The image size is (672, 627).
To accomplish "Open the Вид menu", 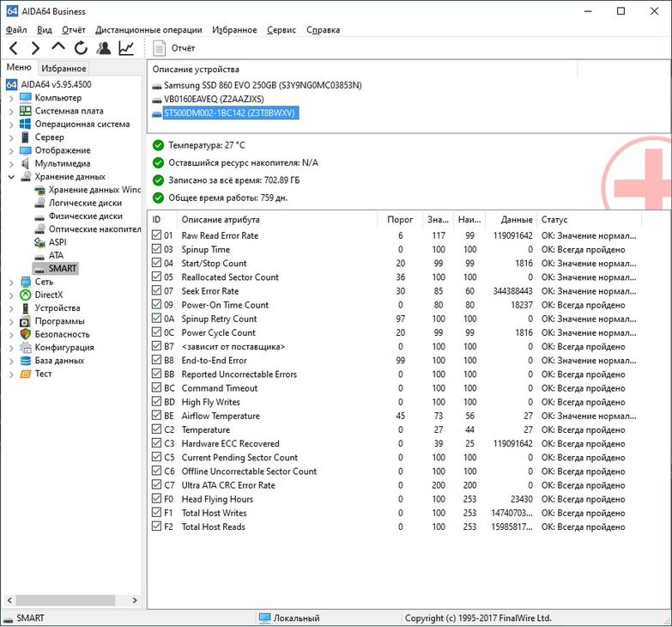I will pos(44,30).
